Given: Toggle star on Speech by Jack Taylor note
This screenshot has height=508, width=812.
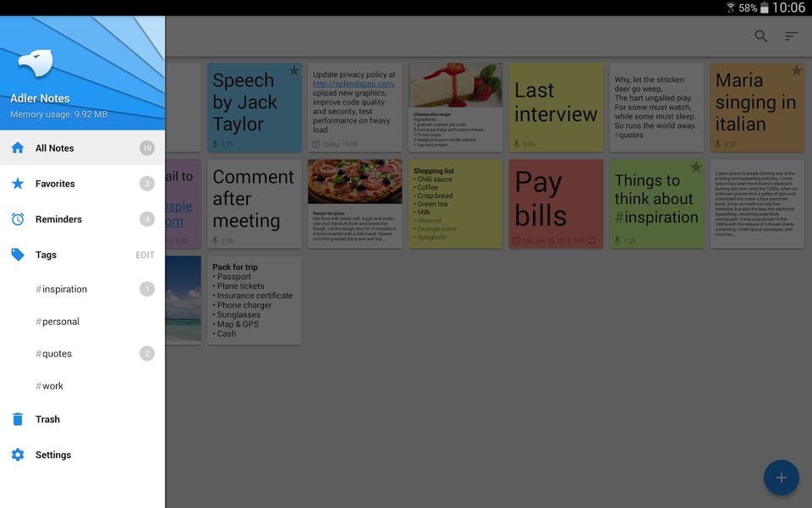Looking at the screenshot, I should [294, 70].
